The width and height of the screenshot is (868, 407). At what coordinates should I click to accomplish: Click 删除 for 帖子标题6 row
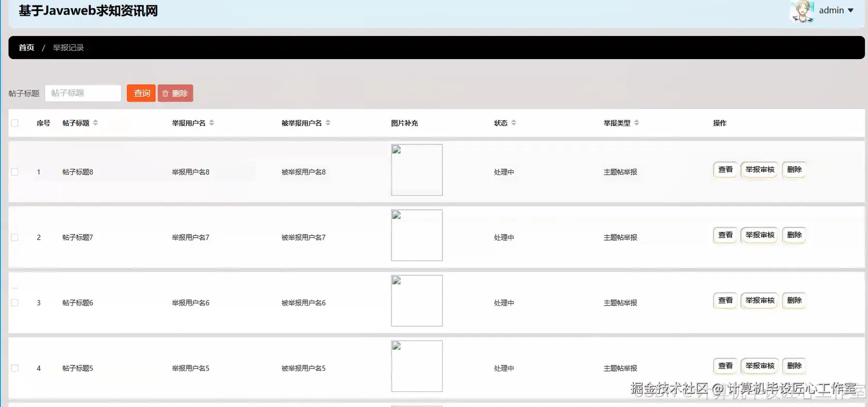click(x=794, y=301)
